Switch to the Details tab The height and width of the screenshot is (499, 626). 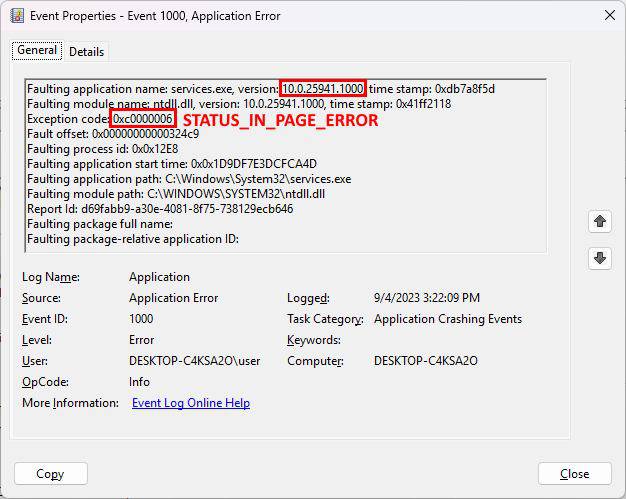(86, 52)
